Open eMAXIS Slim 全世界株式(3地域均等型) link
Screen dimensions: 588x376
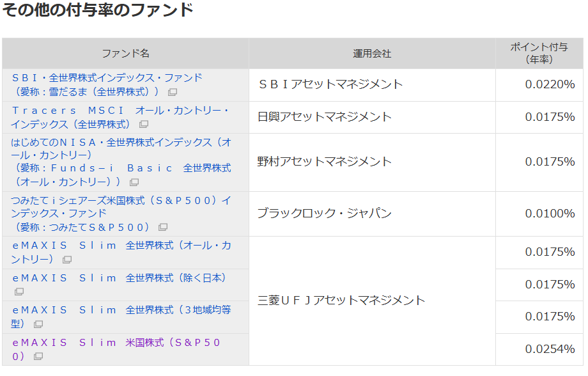coord(121,309)
